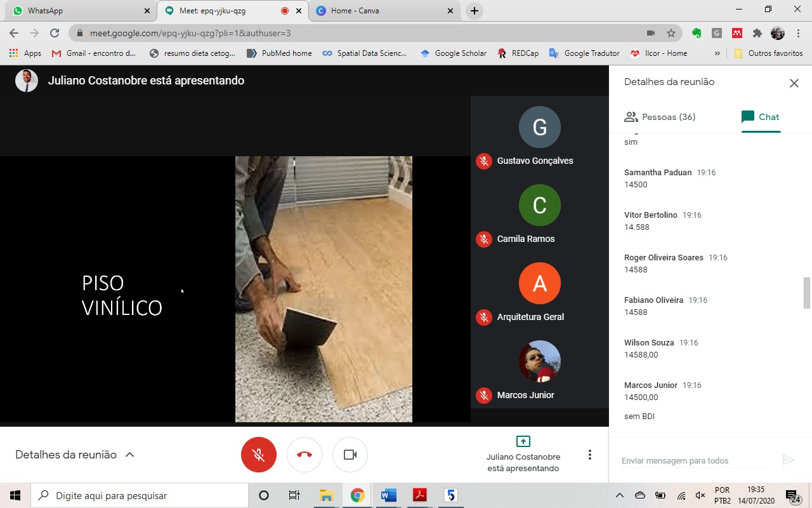
Task: Click the send message arrow icon
Action: tap(789, 460)
